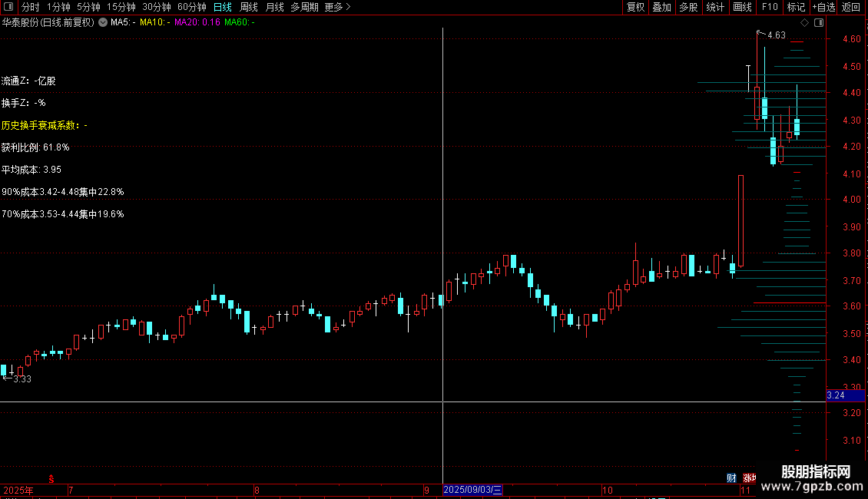Image resolution: width=868 pixels, height=499 pixels.
Task: Click the 换手Z: -% text
Action: click(x=23, y=103)
